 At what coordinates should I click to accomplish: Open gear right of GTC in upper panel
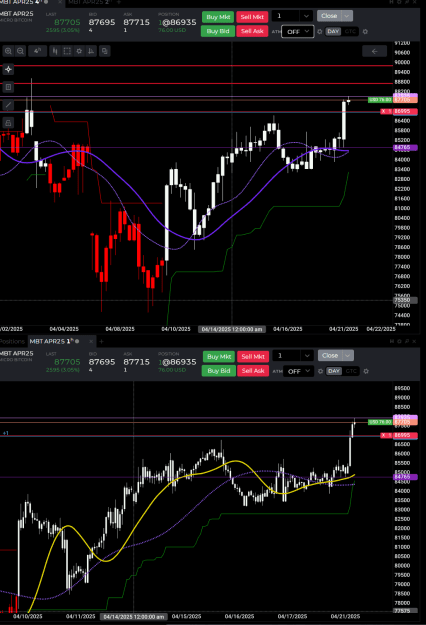point(365,31)
